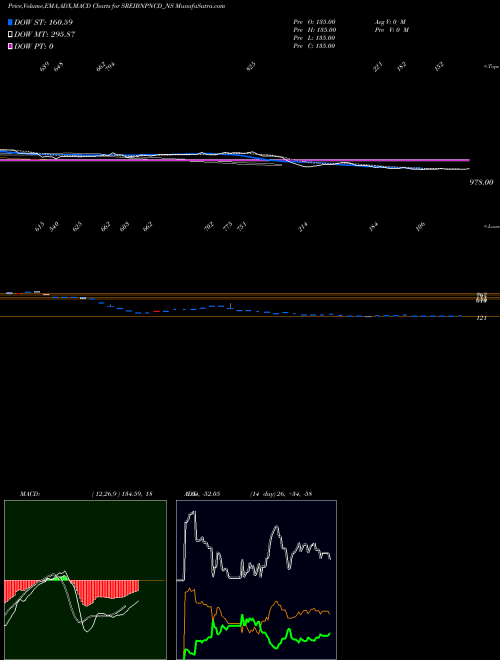
Task: Click the low value 702
Action: [209, 227]
